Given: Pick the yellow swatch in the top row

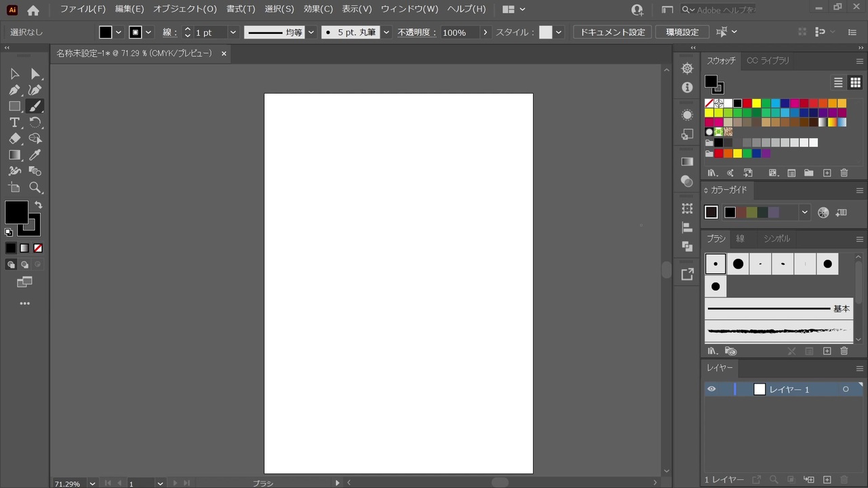Looking at the screenshot, I should click(x=756, y=104).
